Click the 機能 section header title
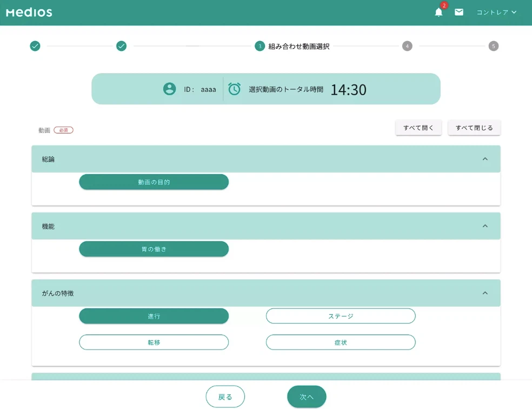This screenshot has width=532, height=409. (x=48, y=226)
